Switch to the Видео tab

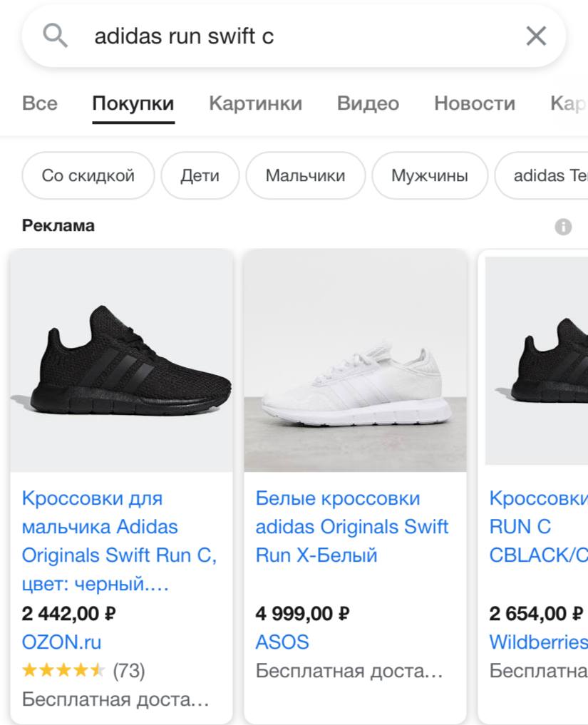[368, 103]
